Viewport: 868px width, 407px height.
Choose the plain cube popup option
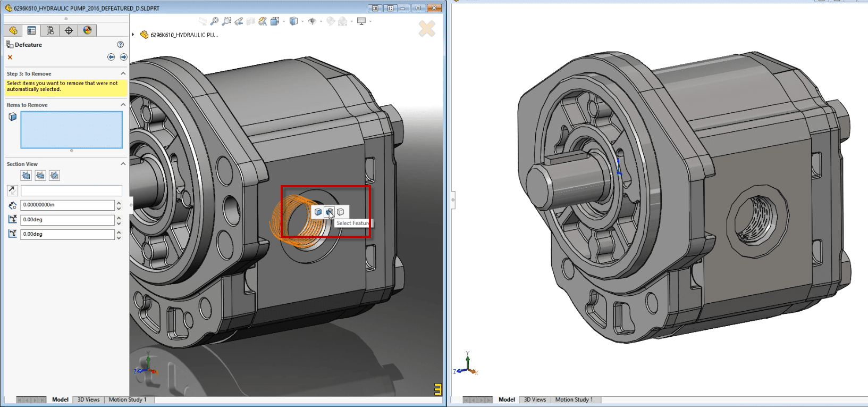coord(341,212)
